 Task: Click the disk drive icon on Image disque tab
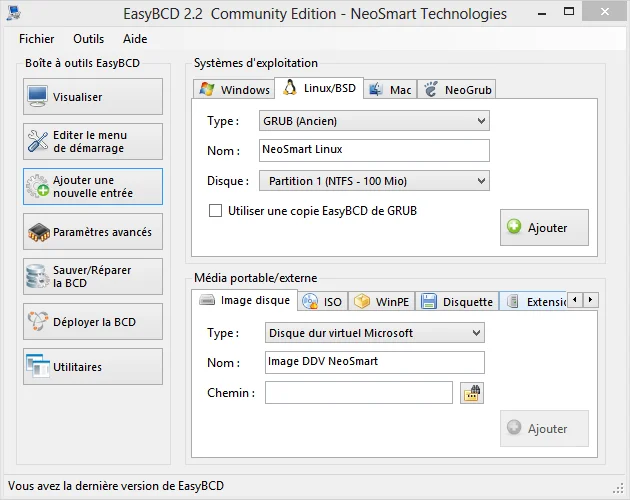coord(207,300)
